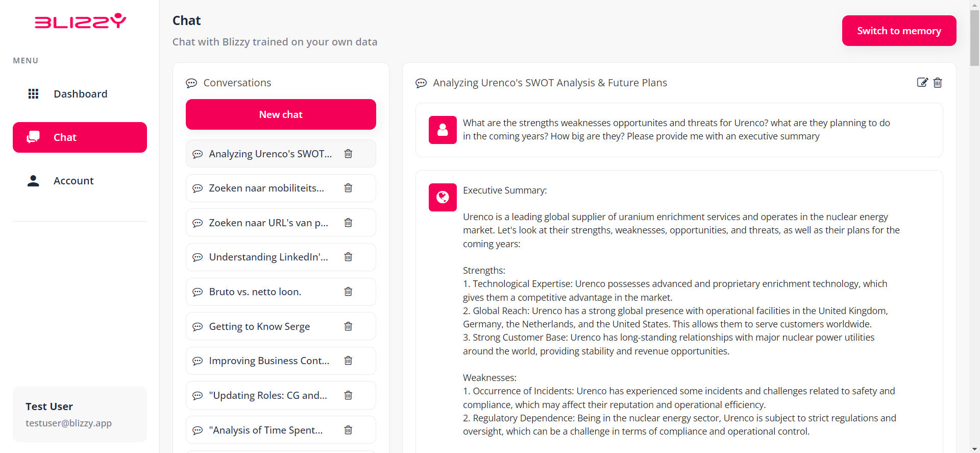This screenshot has width=980, height=453.
Task: Delete Zoeken naar mobiliteits conversation
Action: click(x=348, y=188)
